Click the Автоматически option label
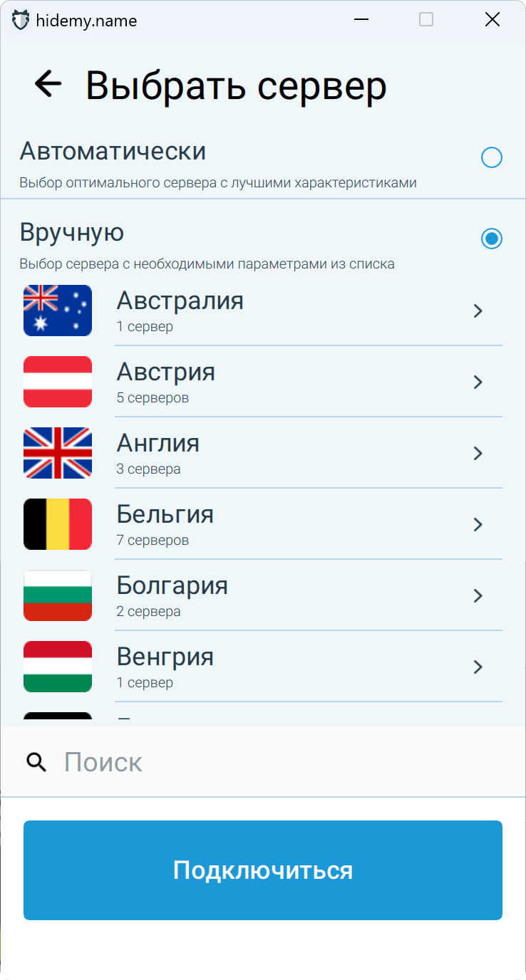 [x=113, y=152]
